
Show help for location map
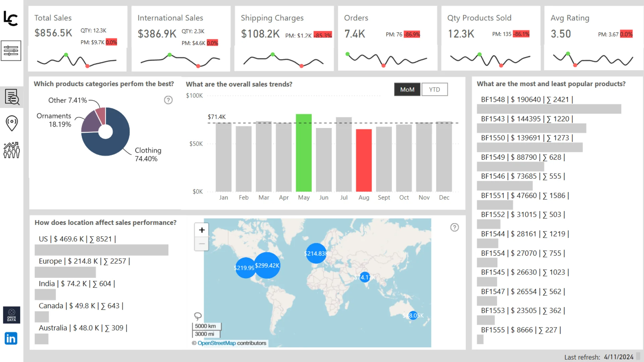454,228
